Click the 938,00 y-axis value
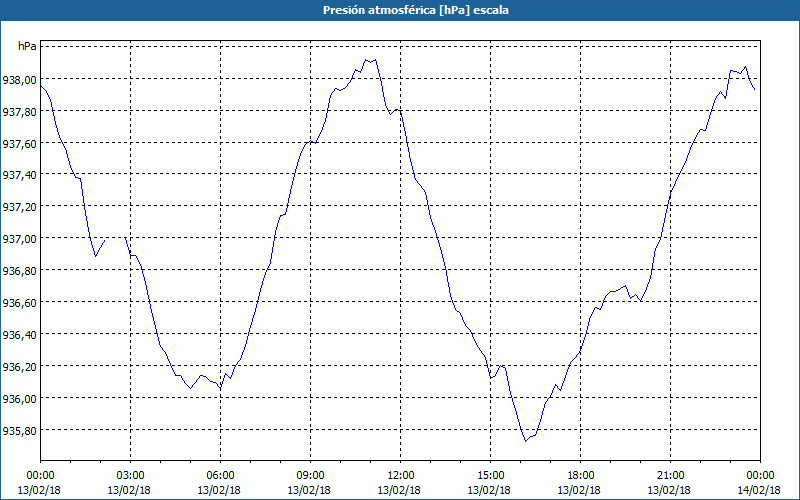The image size is (800, 500). [19, 79]
